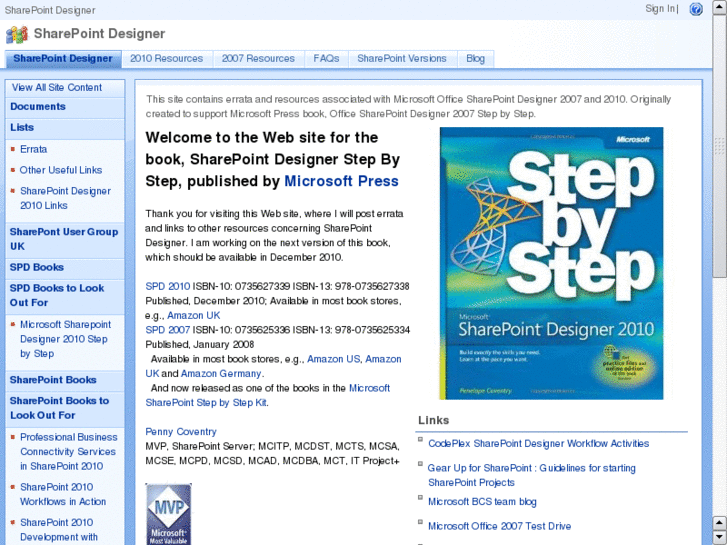Click the help question mark icon
The width and height of the screenshot is (727, 545).
pyautogui.click(x=695, y=9)
